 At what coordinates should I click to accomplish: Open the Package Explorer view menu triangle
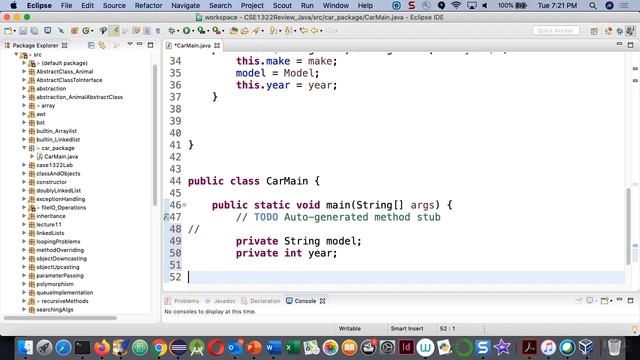[130, 44]
